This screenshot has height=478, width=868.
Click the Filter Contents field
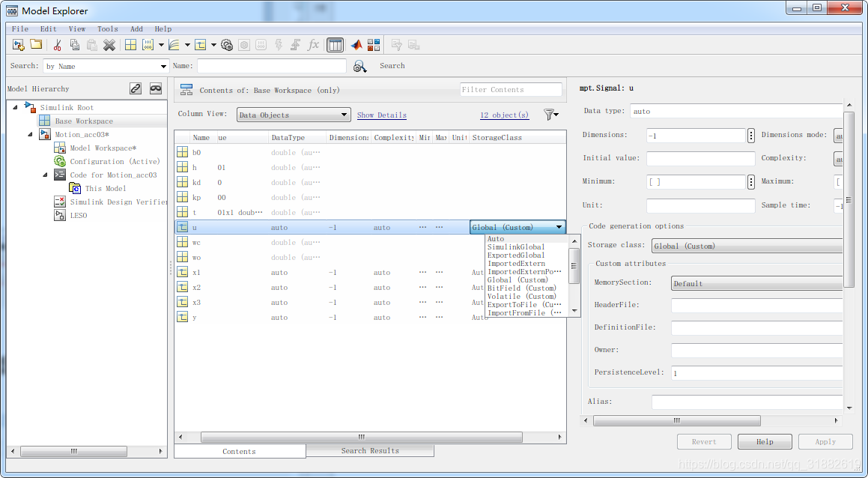click(x=511, y=90)
